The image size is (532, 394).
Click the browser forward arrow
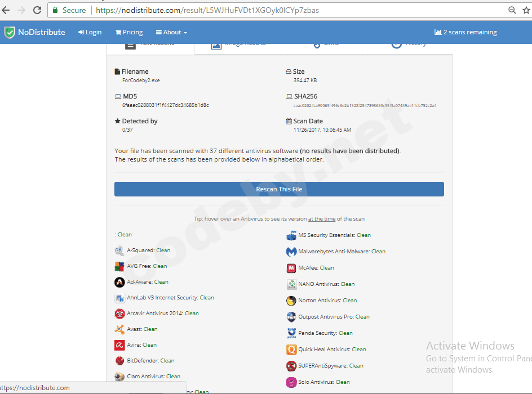pyautogui.click(x=21, y=10)
